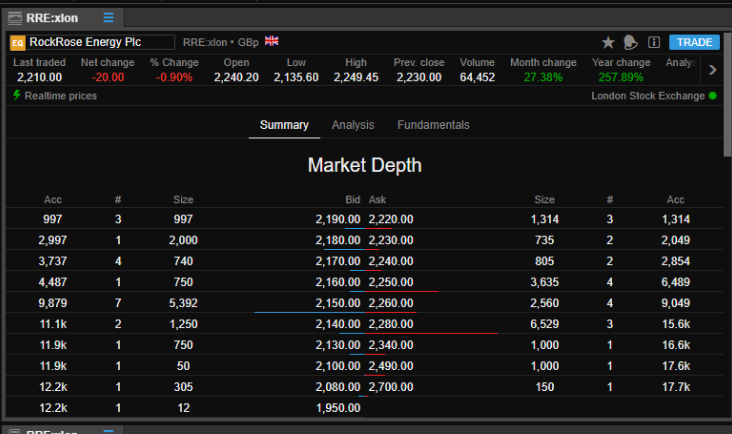Viewport: 732px width, 434px height.
Task: Add RockRose Energy to favorites with star
Action: click(608, 42)
